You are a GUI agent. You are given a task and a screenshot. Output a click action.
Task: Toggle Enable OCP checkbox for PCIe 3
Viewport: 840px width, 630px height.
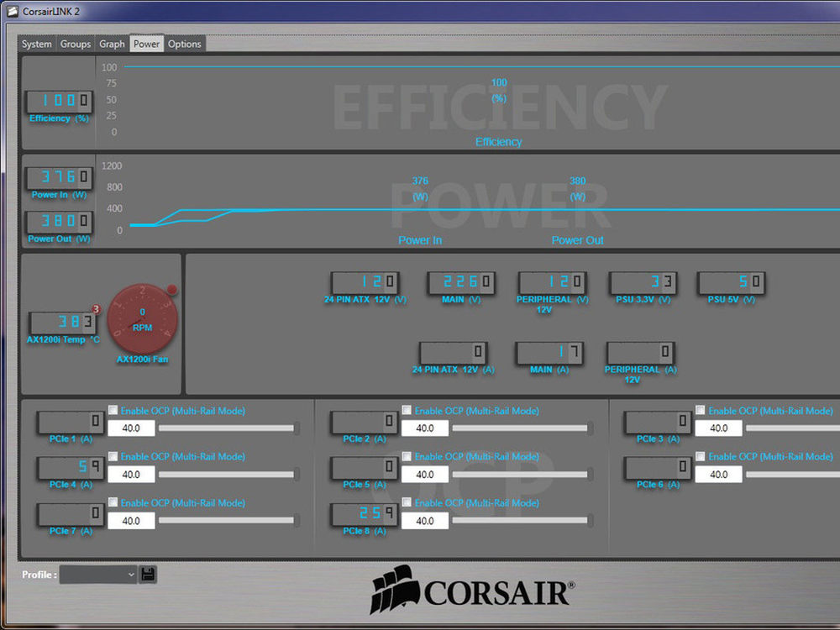coord(701,411)
